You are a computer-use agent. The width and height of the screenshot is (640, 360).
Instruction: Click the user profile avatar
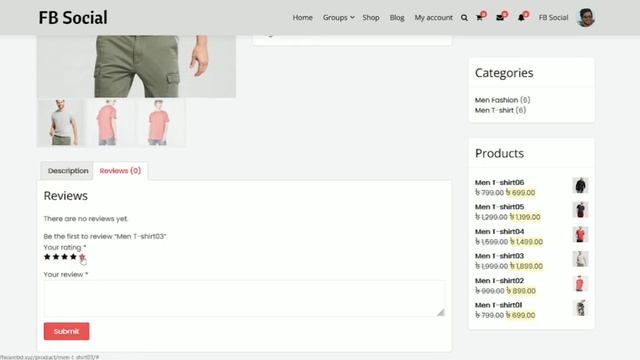point(585,18)
